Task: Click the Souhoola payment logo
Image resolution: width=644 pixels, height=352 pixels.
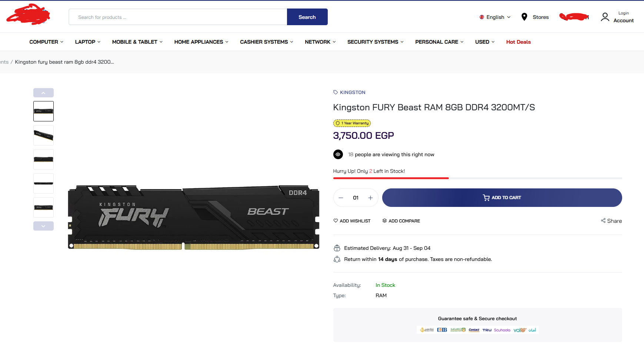Action: (502, 330)
